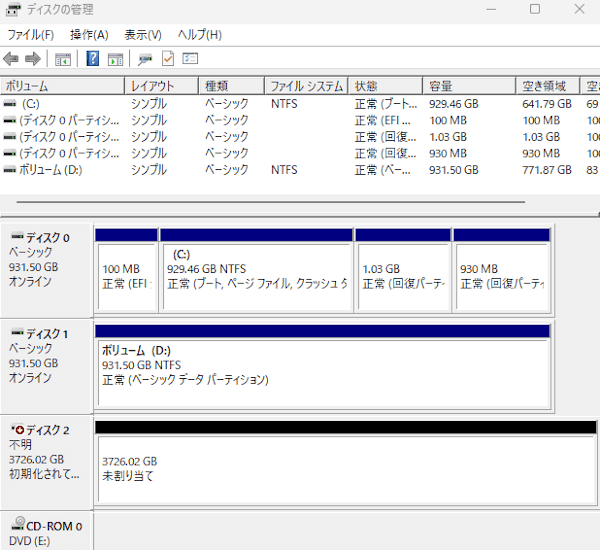Click the 初期化されて... status text on ディスク 2

tap(44, 474)
